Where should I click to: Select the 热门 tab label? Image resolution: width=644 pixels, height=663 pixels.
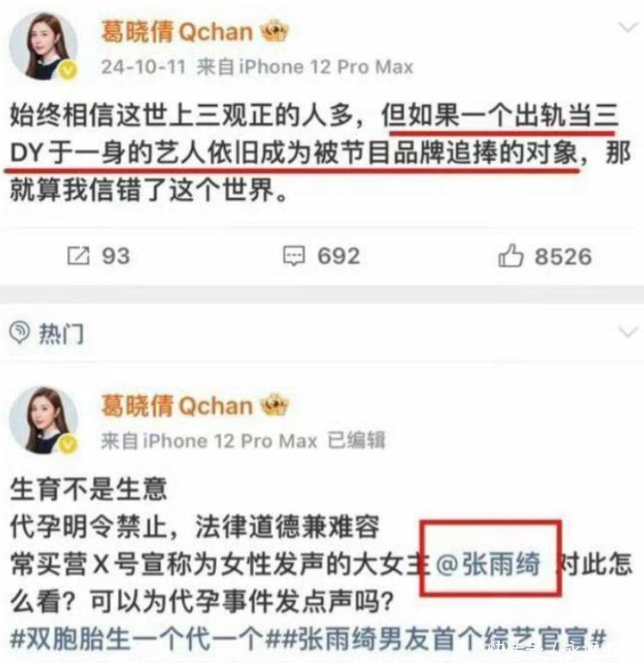pos(61,333)
